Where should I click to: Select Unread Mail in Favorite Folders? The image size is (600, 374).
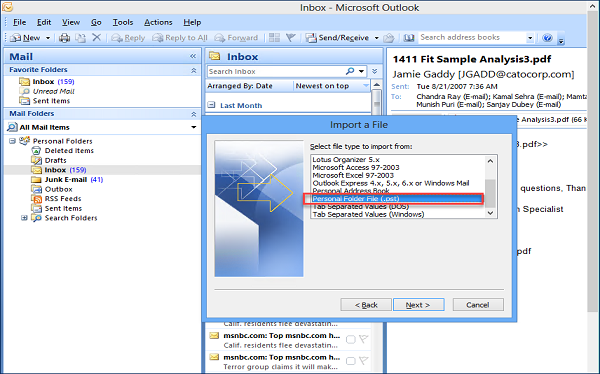tap(47, 91)
